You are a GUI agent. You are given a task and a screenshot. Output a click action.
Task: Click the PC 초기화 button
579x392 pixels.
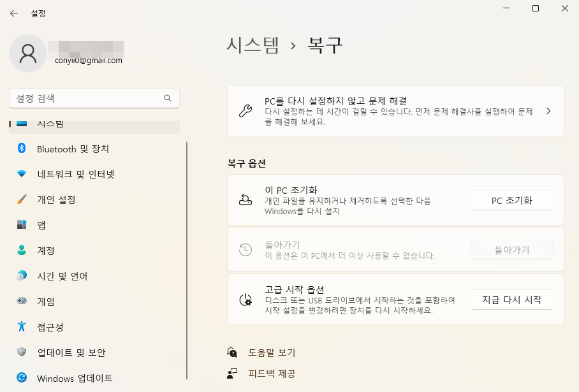tap(511, 200)
